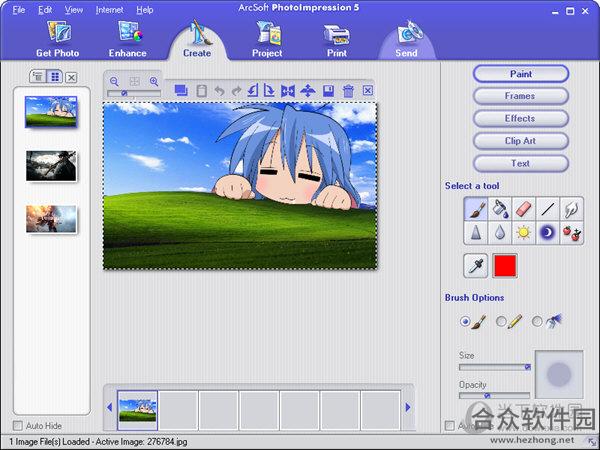Screen dimensions: 600x450
Task: Pick a color with the eyedropper
Action: (x=476, y=265)
